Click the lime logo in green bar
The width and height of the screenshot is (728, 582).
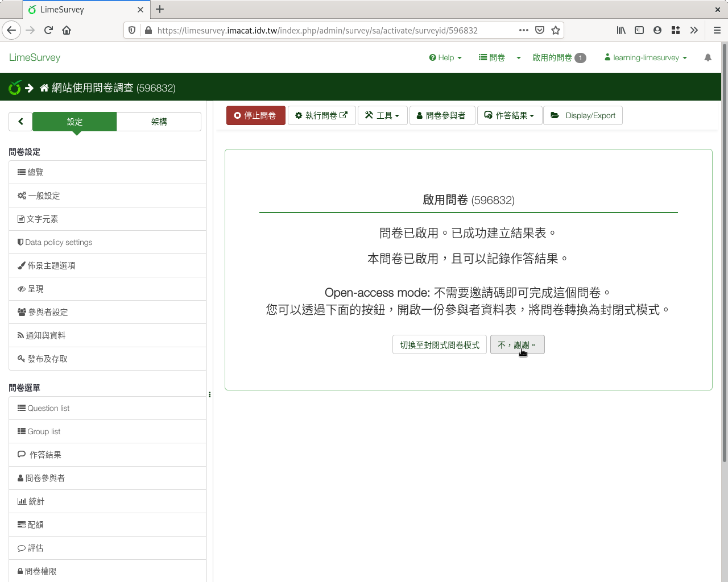pos(15,88)
